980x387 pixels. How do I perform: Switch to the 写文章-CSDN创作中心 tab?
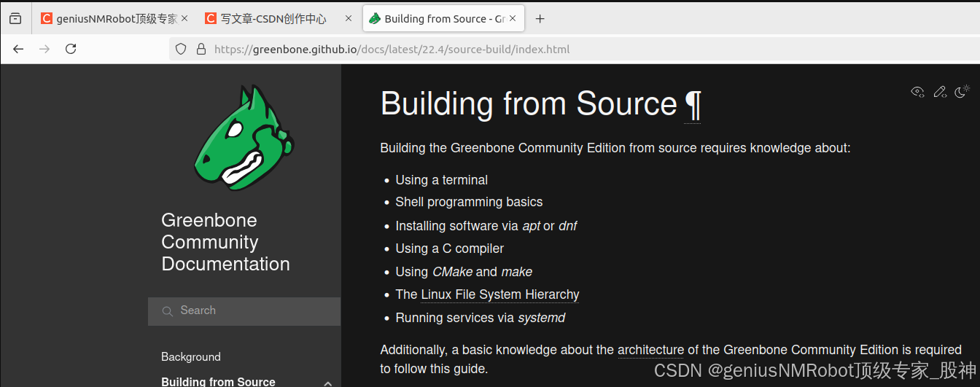(x=273, y=19)
